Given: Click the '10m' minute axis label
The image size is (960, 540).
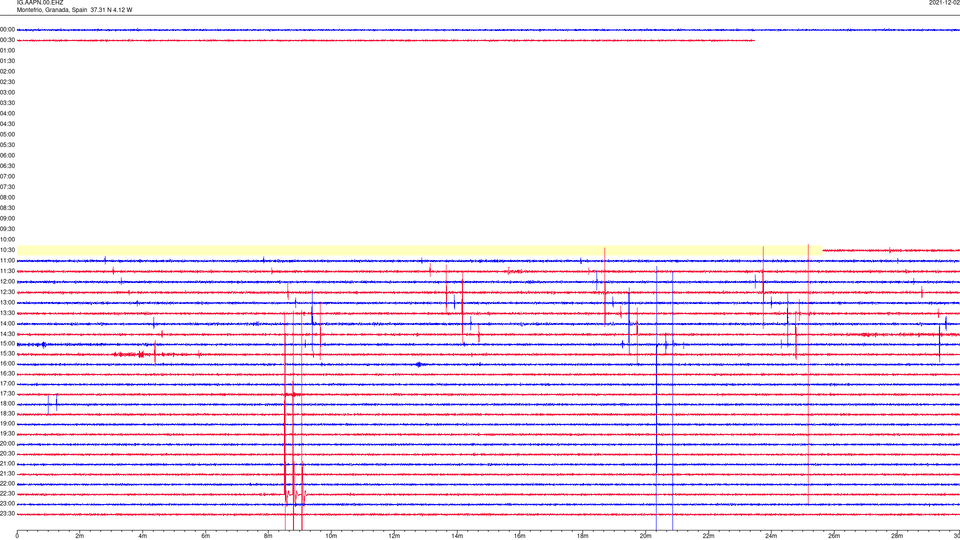Looking at the screenshot, I should coord(331,536).
